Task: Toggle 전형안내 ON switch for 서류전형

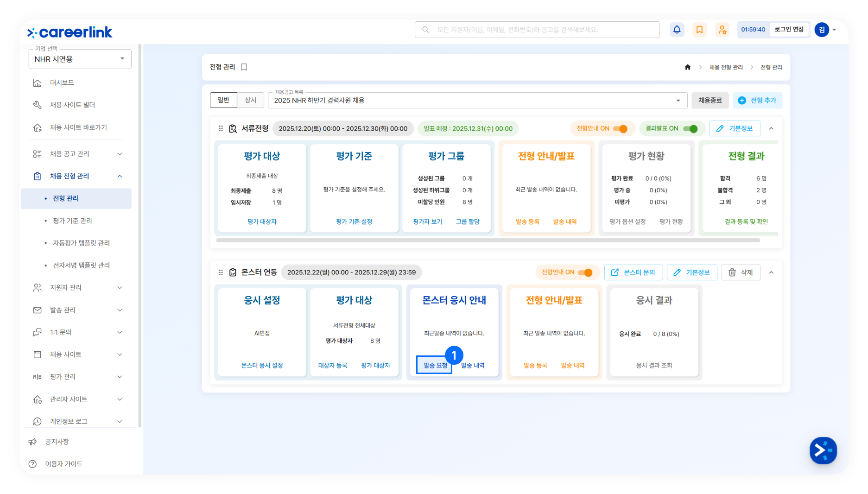Action: [620, 129]
